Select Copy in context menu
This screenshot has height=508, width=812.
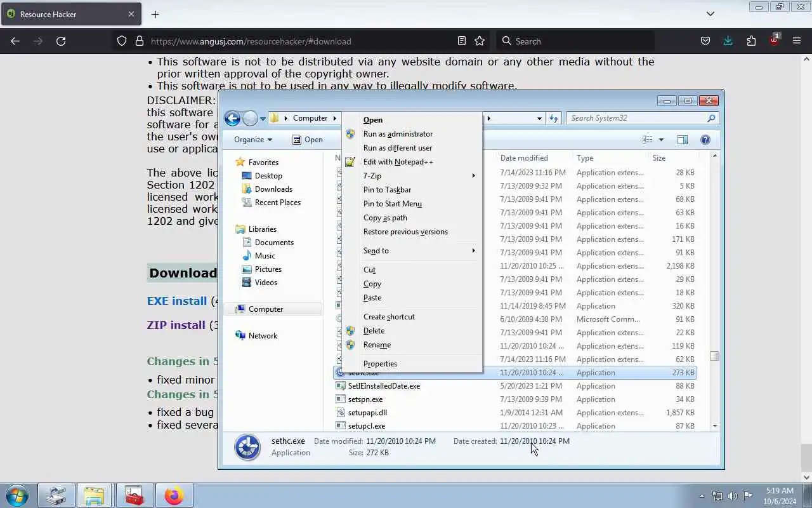[412, 284]
